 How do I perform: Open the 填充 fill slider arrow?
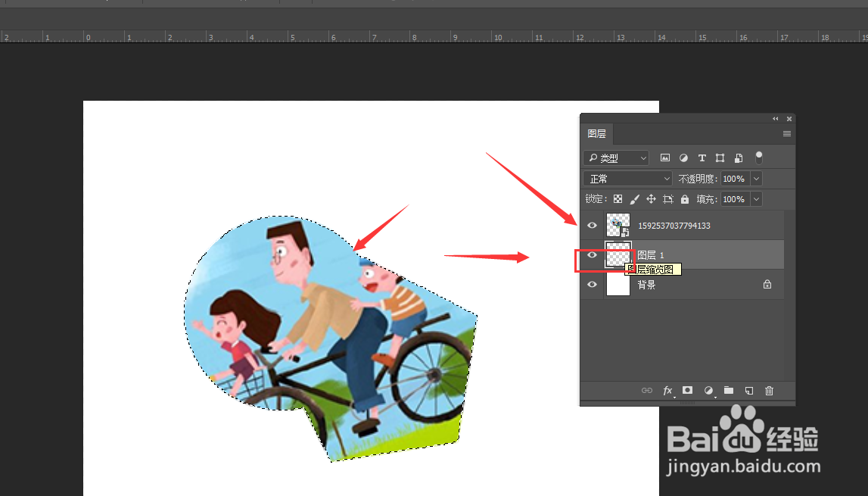pos(756,199)
